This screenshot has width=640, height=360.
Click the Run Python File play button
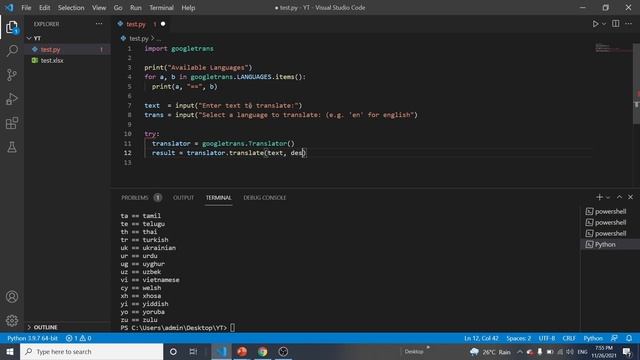pyautogui.click(x=595, y=24)
